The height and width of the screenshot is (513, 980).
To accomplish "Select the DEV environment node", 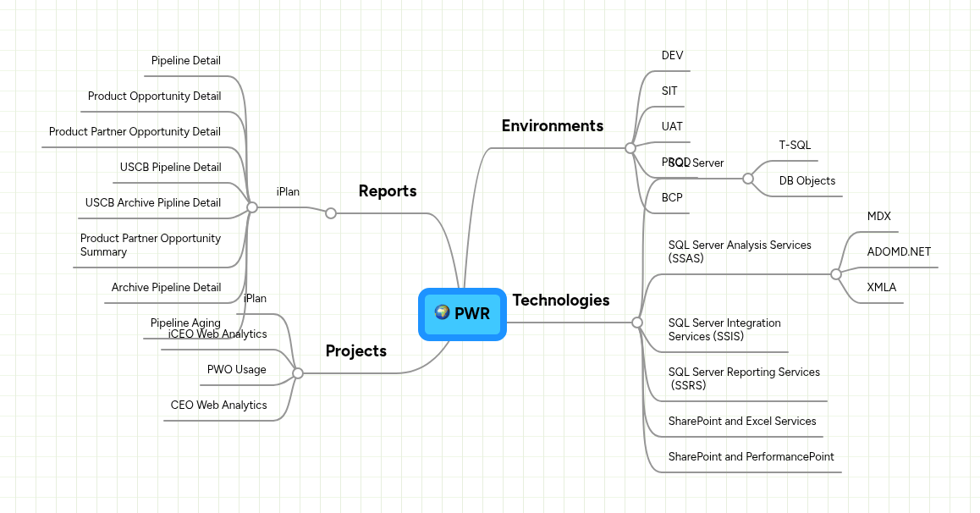I will 673,56.
